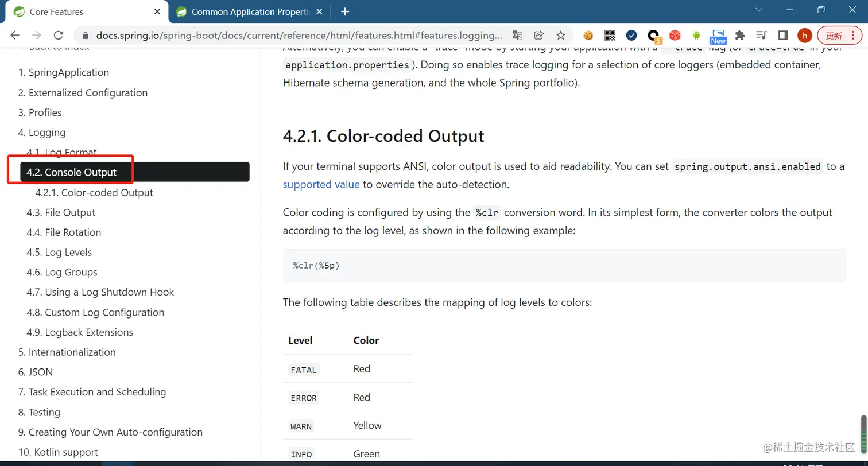The image size is (868, 466).
Task: Click the translate page icon
Action: (x=517, y=35)
